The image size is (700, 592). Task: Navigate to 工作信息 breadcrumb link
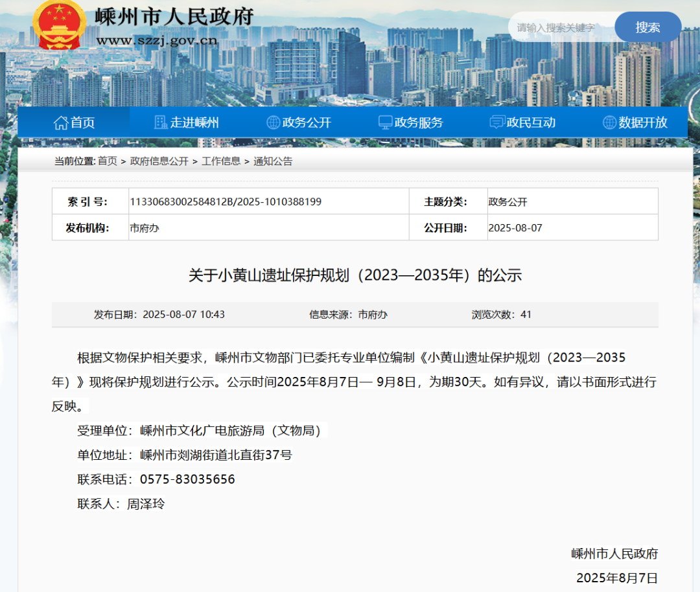(x=221, y=161)
